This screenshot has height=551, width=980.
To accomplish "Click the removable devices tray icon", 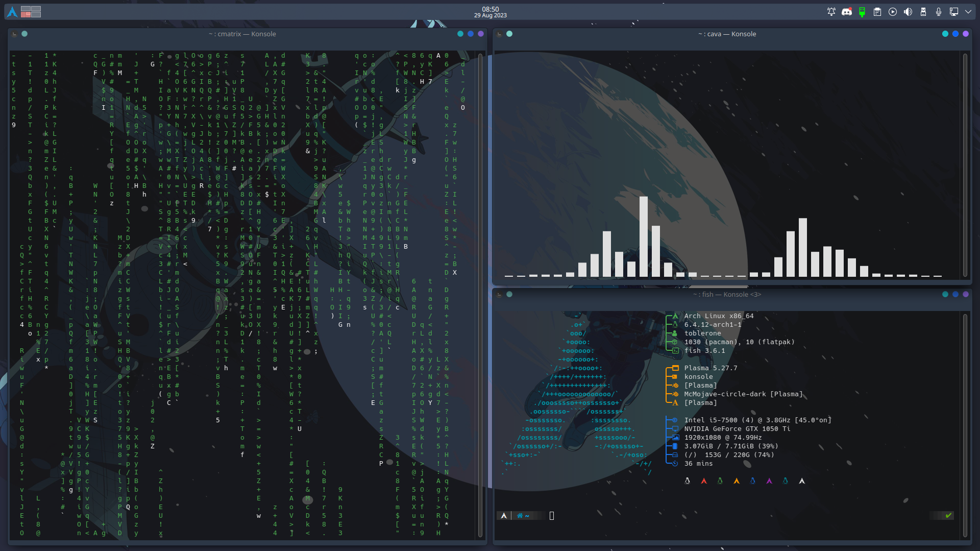I will click(x=923, y=11).
